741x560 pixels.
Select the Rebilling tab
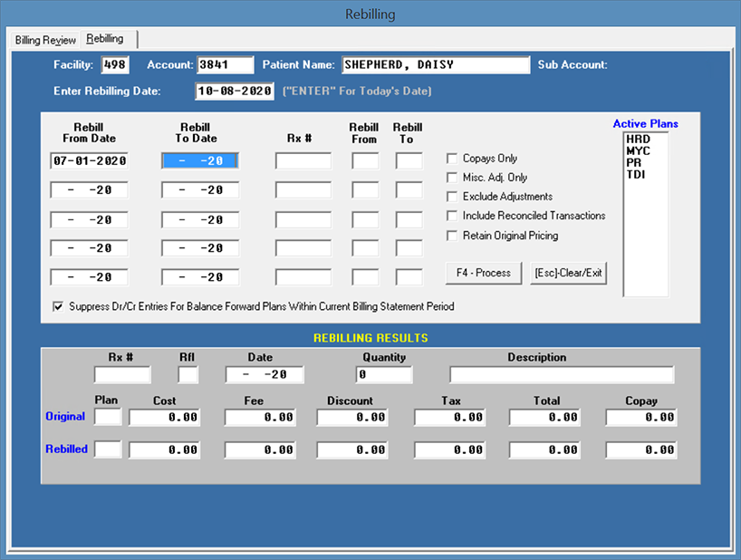pyautogui.click(x=105, y=39)
